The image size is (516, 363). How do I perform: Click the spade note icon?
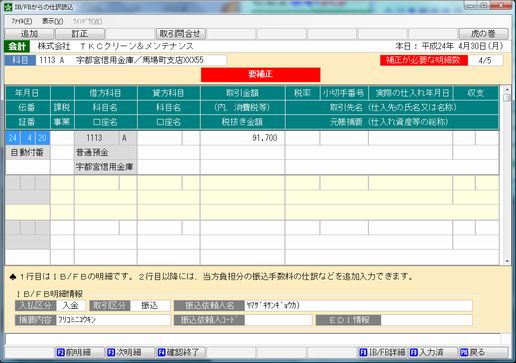(x=13, y=276)
